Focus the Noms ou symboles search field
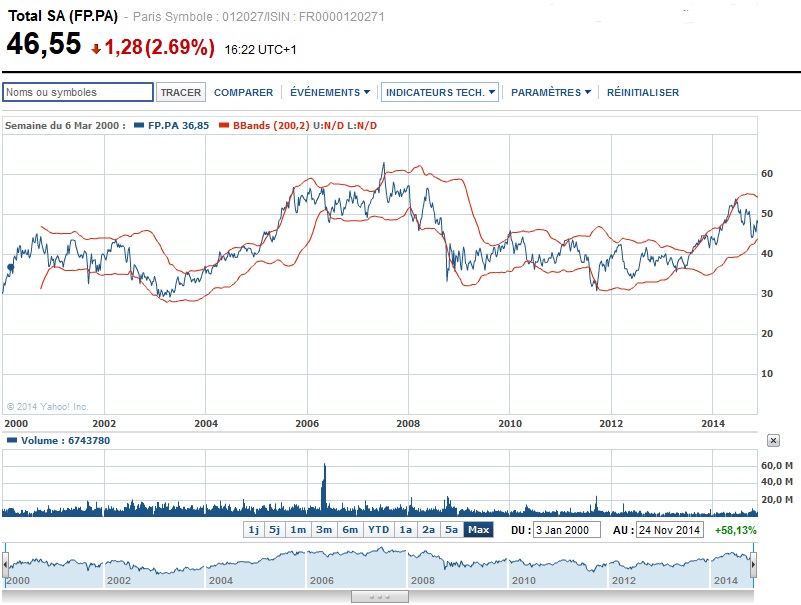Image resolution: width=801 pixels, height=605 pixels. tap(78, 92)
